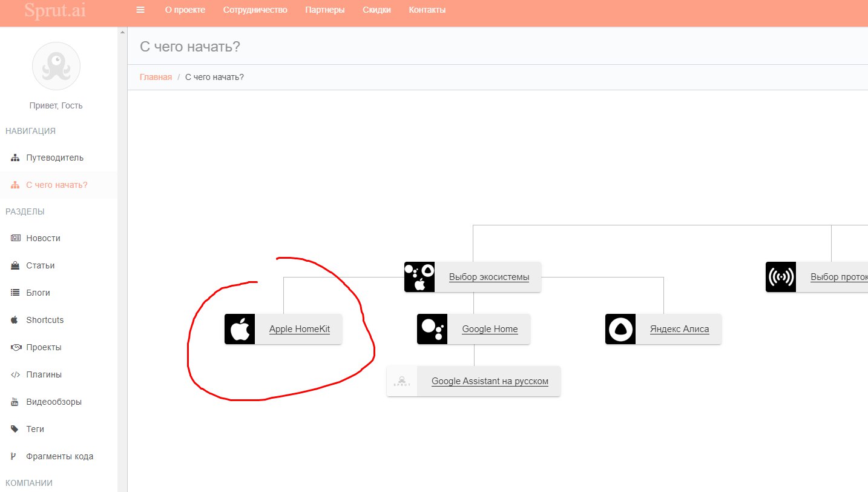Screen dimensions: 868x492
Task: Click the YouTube icon beside Видеообзоры
Action: pyautogui.click(x=15, y=402)
